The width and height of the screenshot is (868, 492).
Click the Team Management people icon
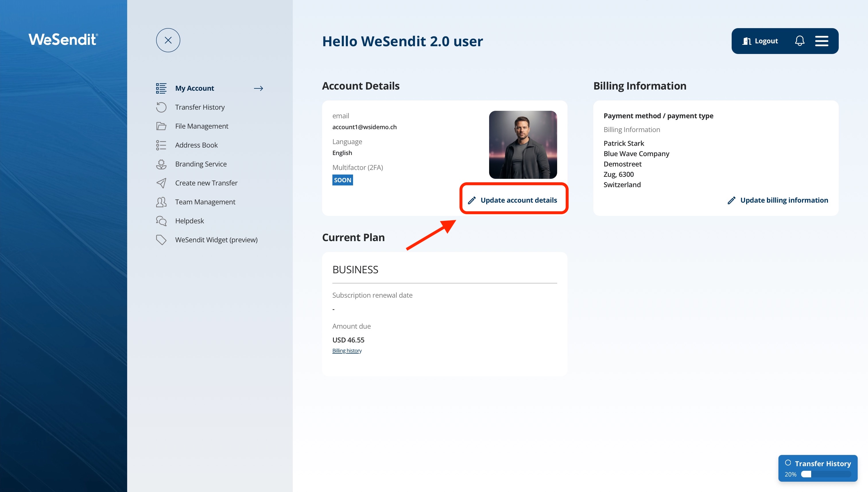point(161,202)
